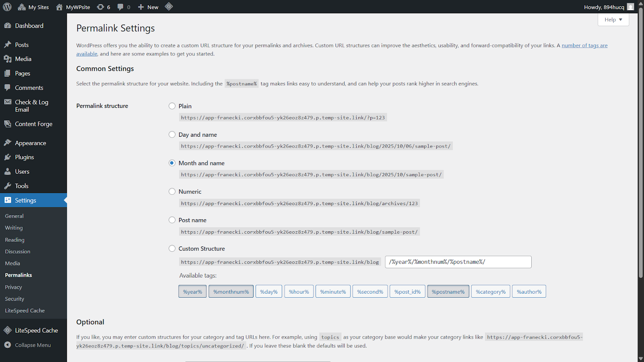This screenshot has height=362, width=644.
Task: Open the Writing settings page
Action: (x=13, y=228)
